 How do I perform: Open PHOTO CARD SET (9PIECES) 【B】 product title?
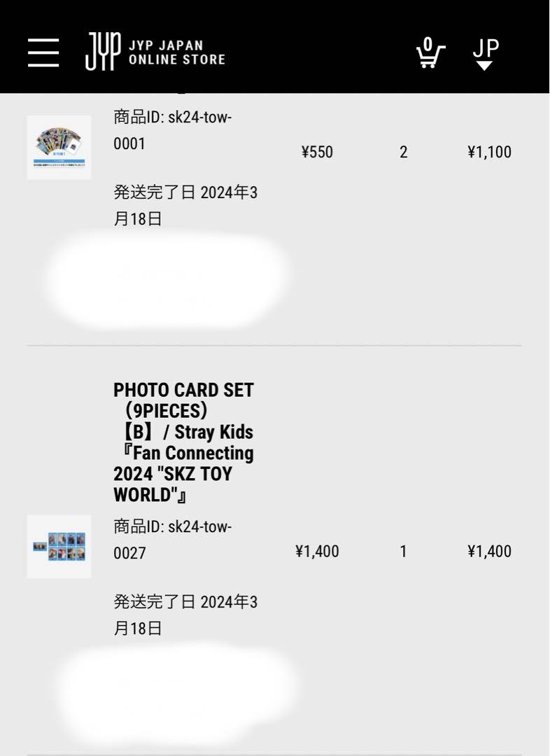coord(183,442)
